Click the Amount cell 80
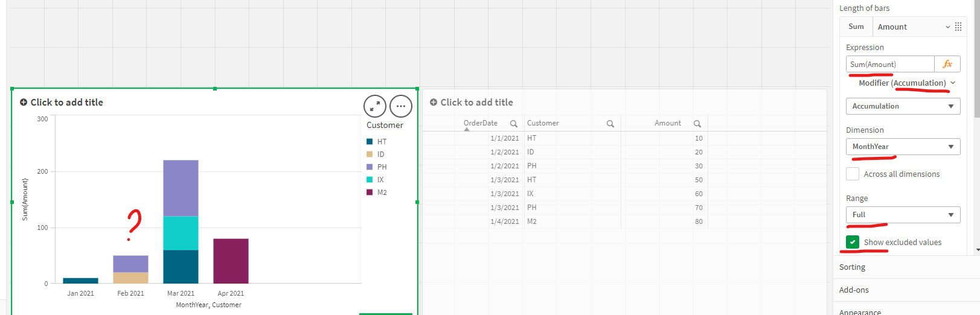This screenshot has width=980, height=315. [x=699, y=221]
